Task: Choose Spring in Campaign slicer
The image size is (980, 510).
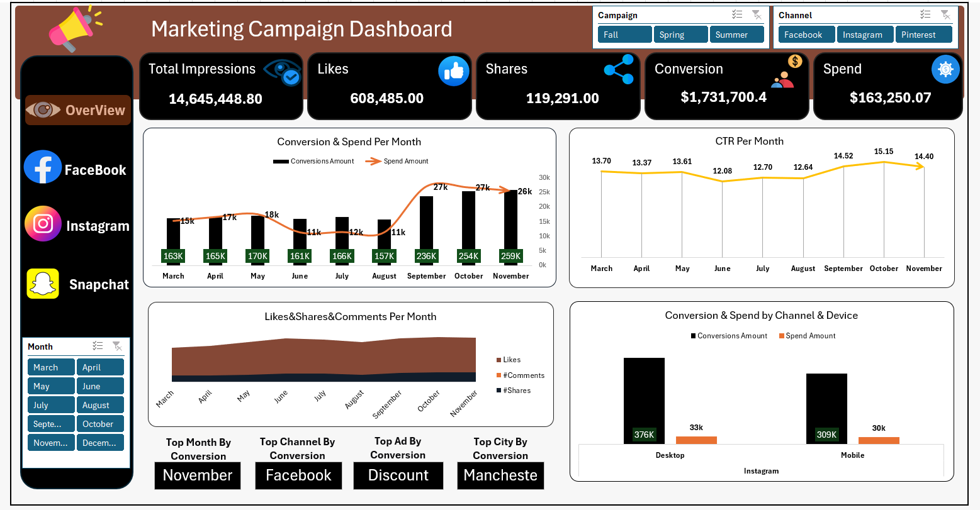Action: [x=680, y=35]
